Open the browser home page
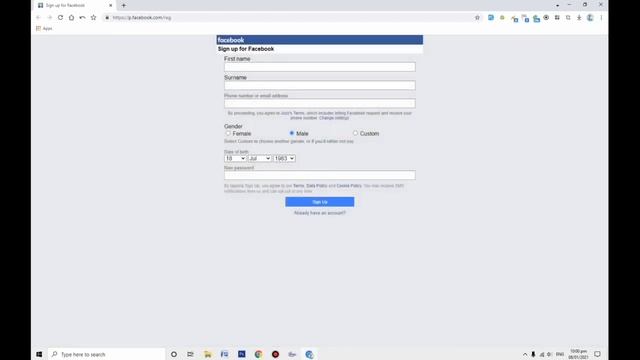The width and height of the screenshot is (640, 360). click(71, 18)
